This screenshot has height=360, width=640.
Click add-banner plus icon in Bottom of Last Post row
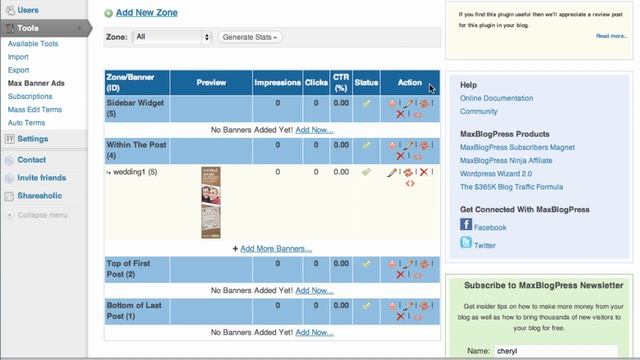pyautogui.click(x=392, y=306)
